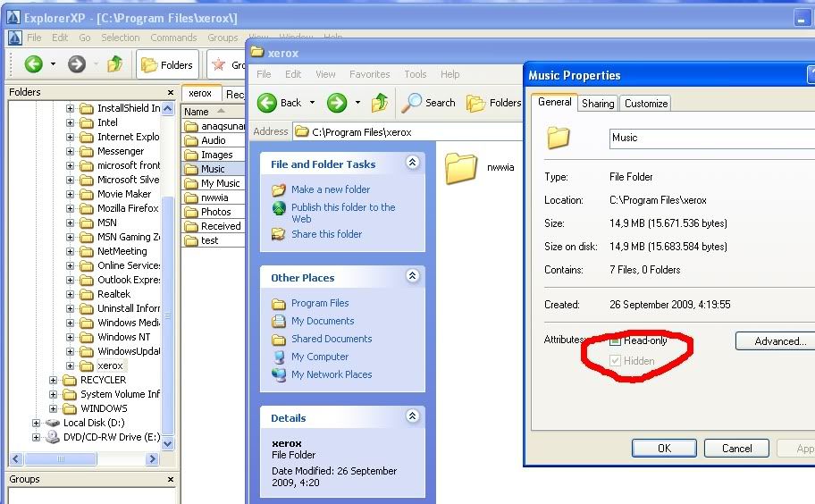Screen dimensions: 815x504
Task: Click Make a new folder link
Action: coord(331,189)
